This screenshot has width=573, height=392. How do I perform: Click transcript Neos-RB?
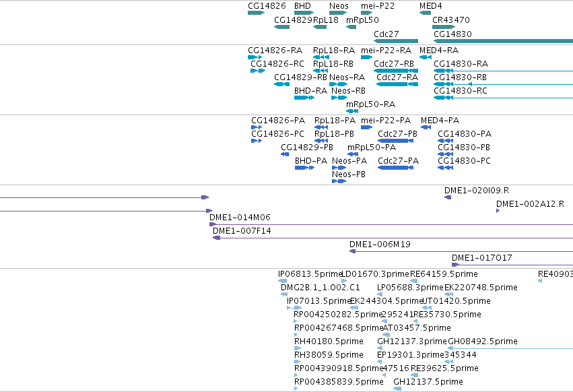click(339, 98)
